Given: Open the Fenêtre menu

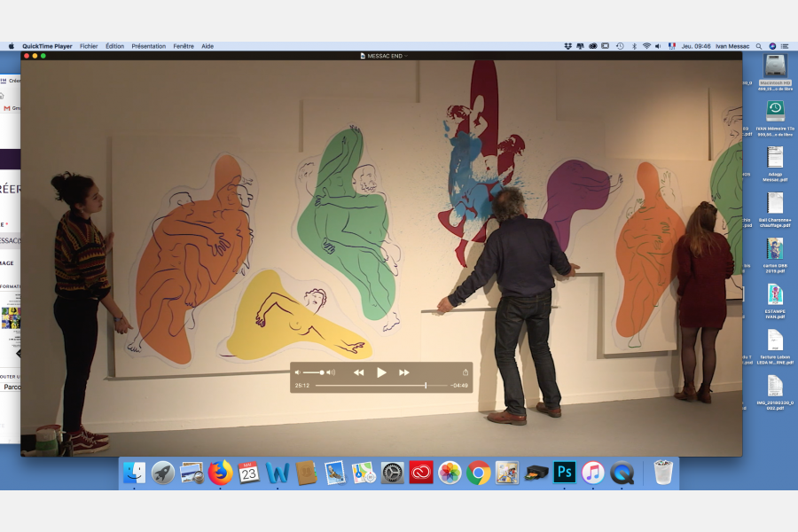Looking at the screenshot, I should (184, 46).
